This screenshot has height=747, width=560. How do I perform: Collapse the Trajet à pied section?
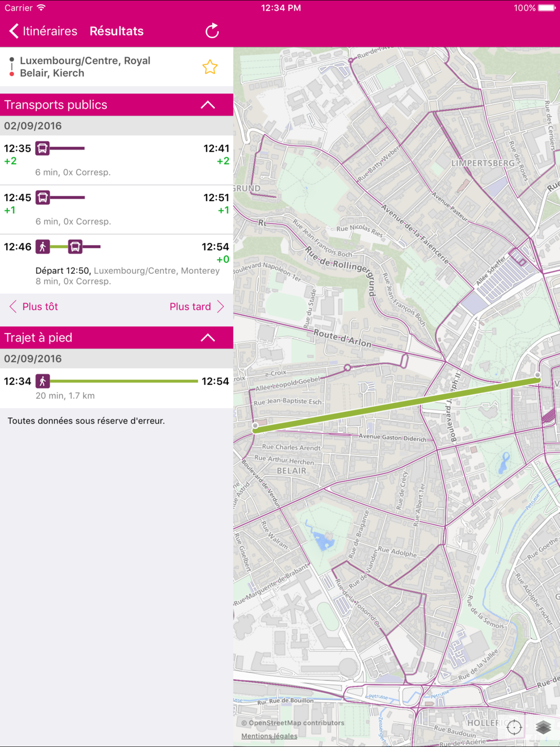(208, 338)
